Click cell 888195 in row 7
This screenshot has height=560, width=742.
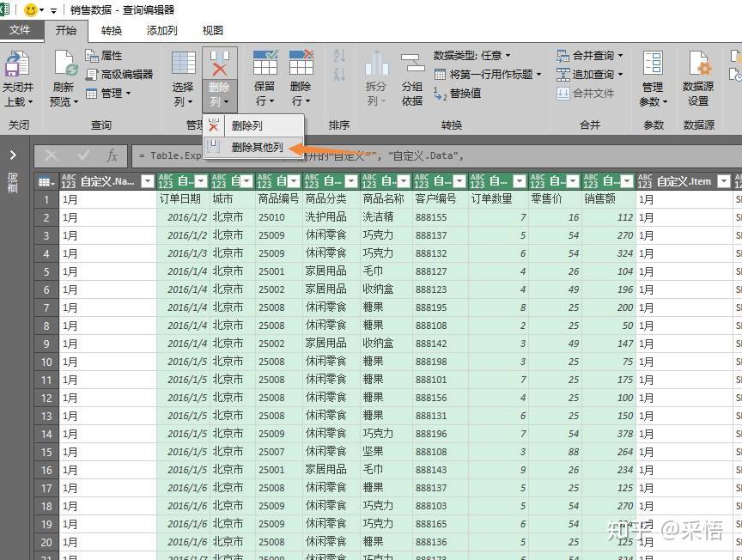click(440, 307)
